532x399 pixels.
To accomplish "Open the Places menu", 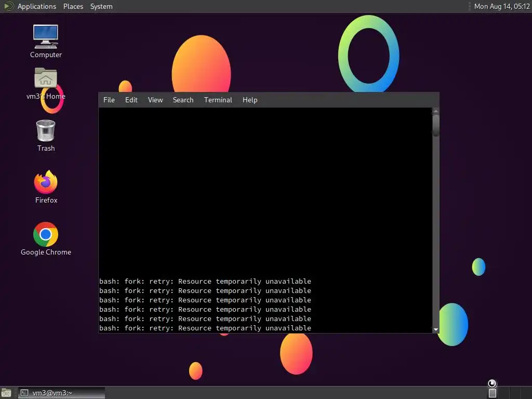I will pyautogui.click(x=73, y=6).
